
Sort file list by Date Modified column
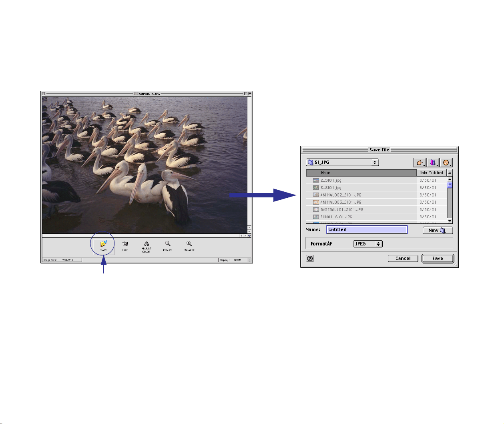point(432,173)
